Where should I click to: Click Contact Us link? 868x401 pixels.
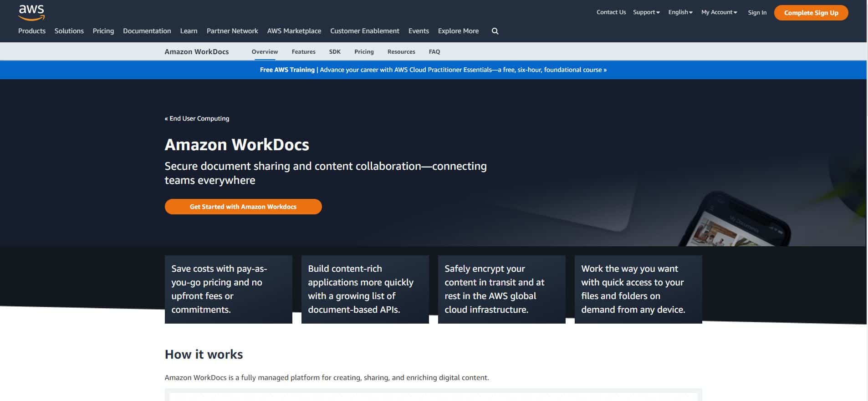(611, 12)
